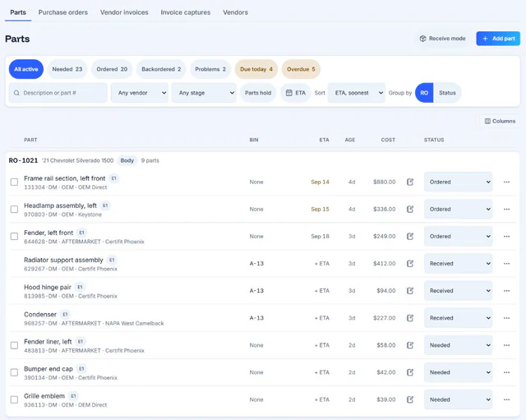This screenshot has width=526, height=420.
Task: Change status dropdown for Radiator support assembly
Action: [458, 263]
